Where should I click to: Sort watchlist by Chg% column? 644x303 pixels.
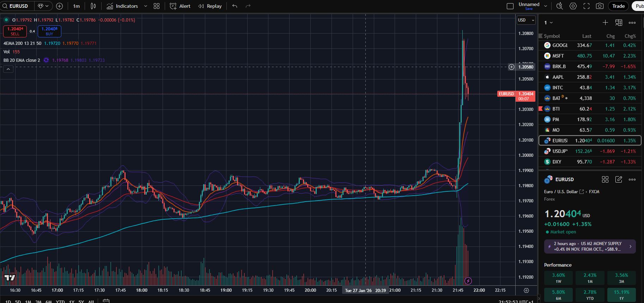coord(630,36)
